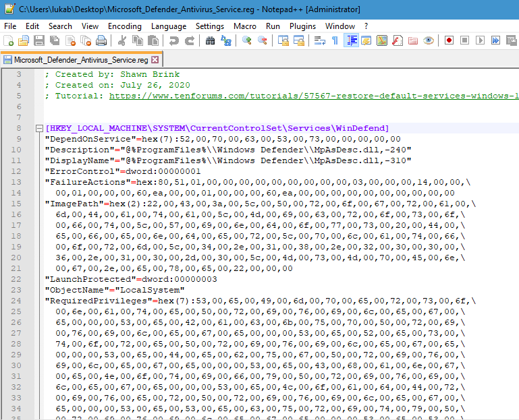Zoom out using magnifier minus icon
519x420 pixels.
click(x=262, y=40)
